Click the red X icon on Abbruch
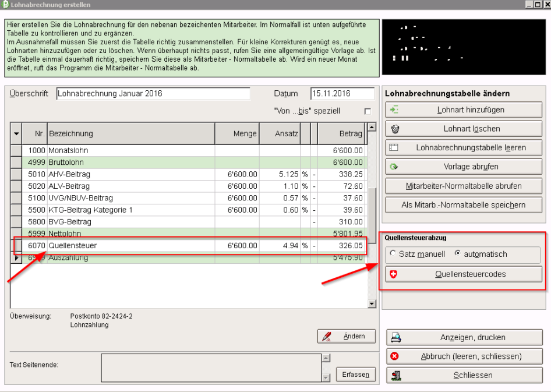The height and width of the screenshot is (392, 551). 394,356
